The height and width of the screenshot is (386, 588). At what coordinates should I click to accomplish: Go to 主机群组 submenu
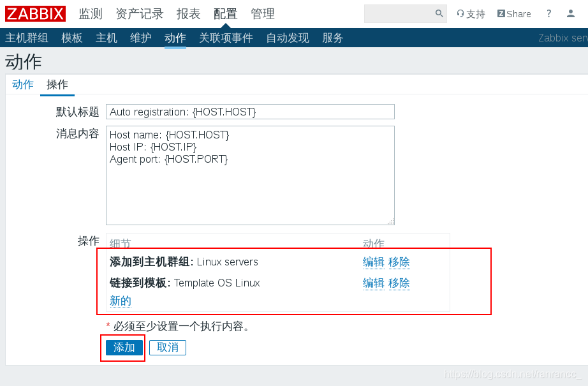[27, 38]
